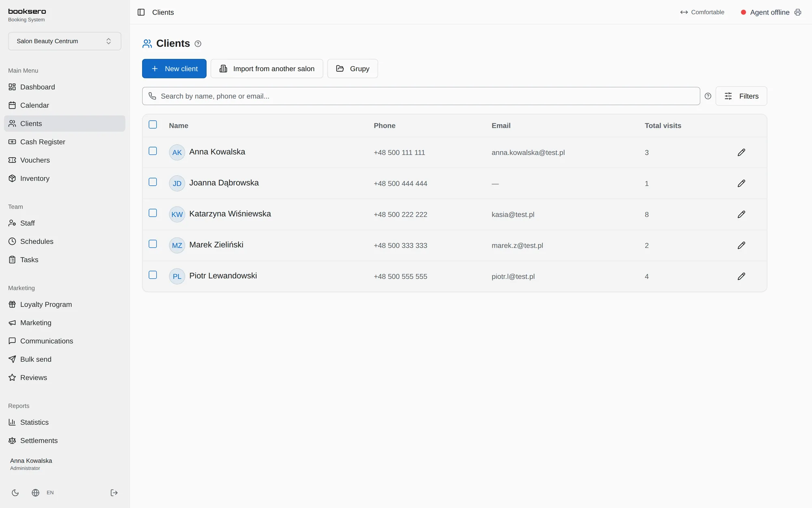The height and width of the screenshot is (508, 812).
Task: Click New client button
Action: click(174, 69)
